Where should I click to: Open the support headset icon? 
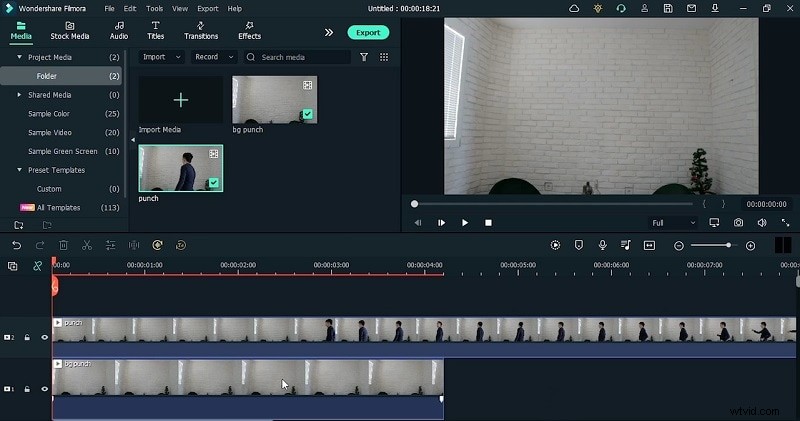pos(621,8)
